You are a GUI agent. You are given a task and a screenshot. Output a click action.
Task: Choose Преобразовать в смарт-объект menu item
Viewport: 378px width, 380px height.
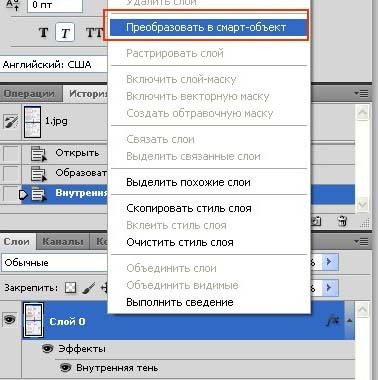click(x=208, y=27)
